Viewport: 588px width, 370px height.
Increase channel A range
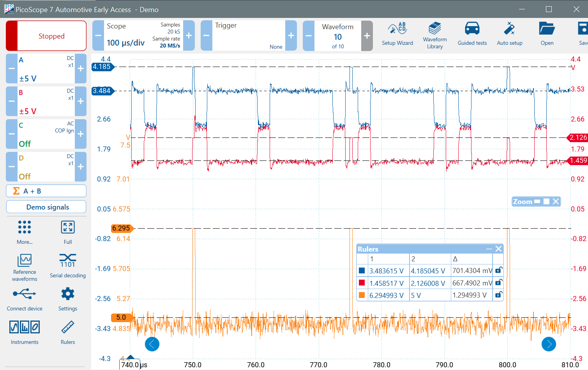(81, 69)
